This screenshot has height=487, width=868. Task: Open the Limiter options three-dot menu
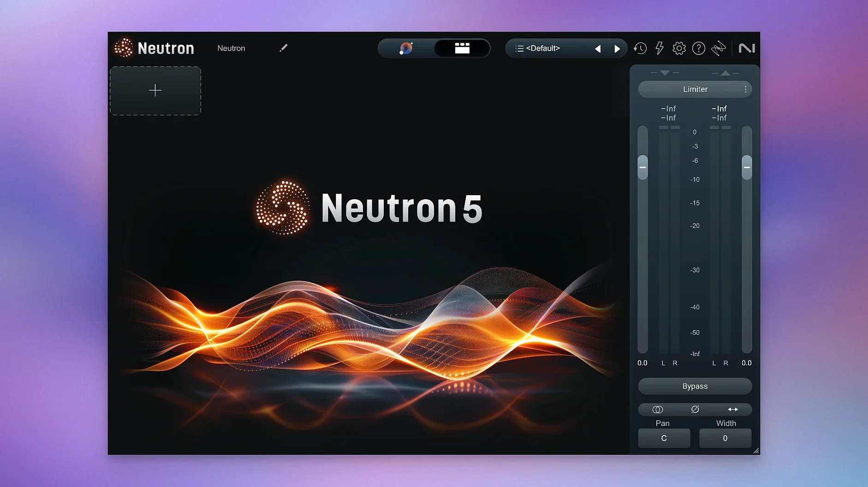[x=745, y=89]
